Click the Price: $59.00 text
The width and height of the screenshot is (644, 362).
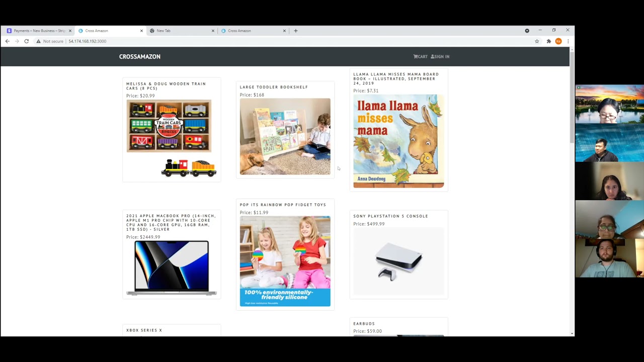368,331
